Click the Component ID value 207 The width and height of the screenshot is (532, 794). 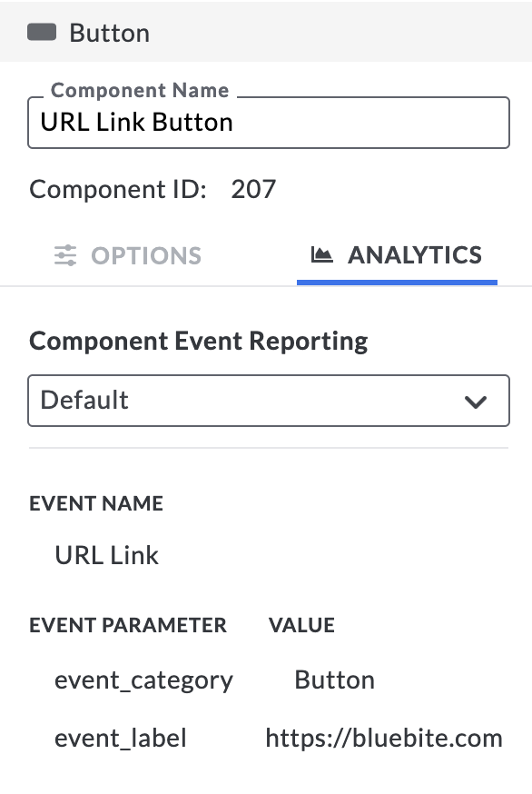253,189
